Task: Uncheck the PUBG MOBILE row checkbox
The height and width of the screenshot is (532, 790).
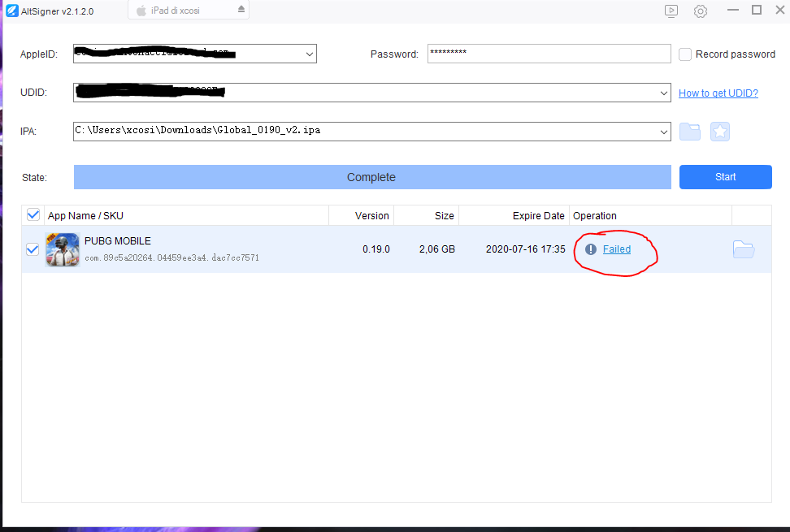Action: [x=33, y=249]
